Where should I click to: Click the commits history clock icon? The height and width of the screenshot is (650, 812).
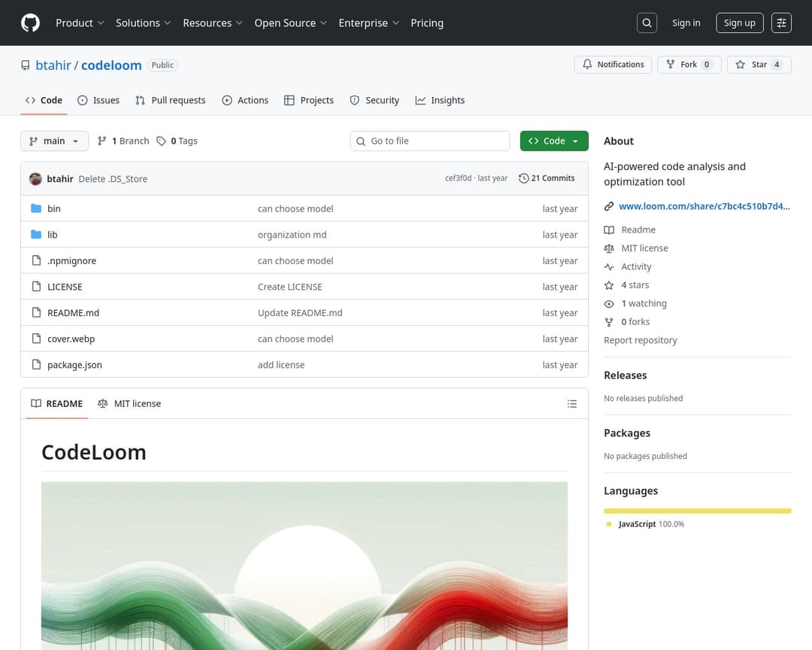pos(524,178)
